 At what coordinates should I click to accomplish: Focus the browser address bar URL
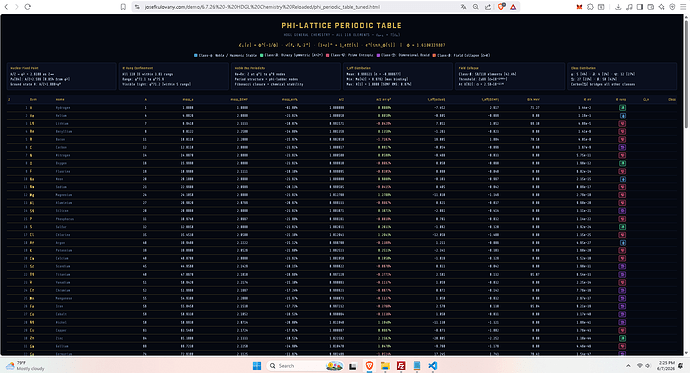click(262, 7)
